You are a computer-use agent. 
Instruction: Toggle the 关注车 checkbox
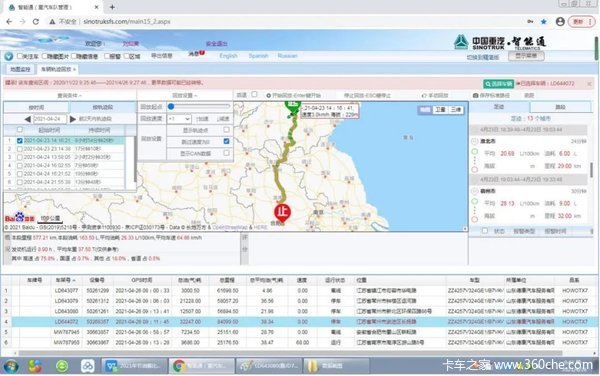click(x=20, y=56)
